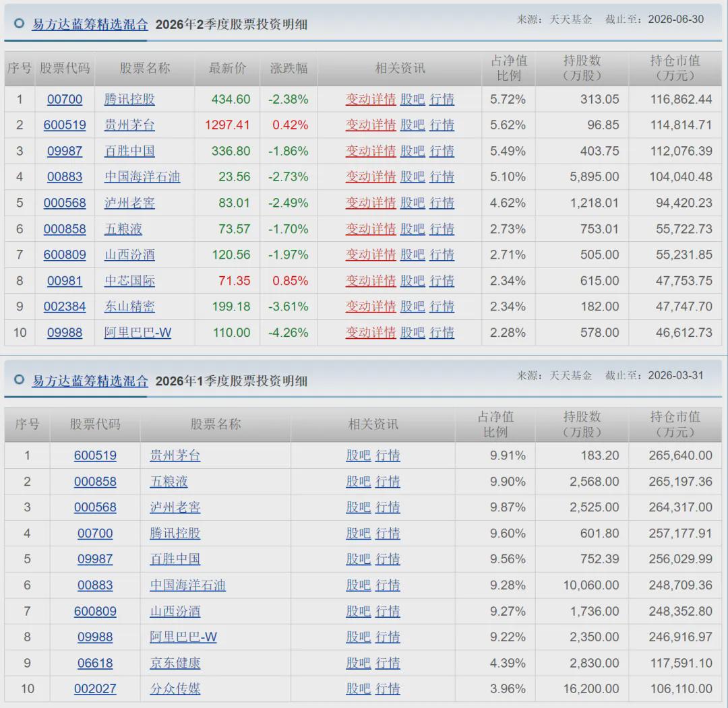Open 行情 for 百胜中国 in 2季度 table
This screenshot has width=728, height=708.
[442, 152]
